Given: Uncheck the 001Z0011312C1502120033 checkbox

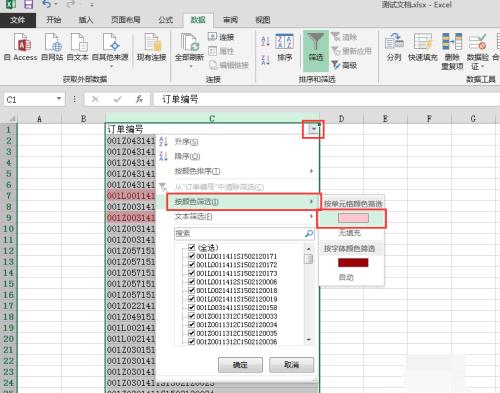Looking at the screenshot, I should click(x=191, y=316).
